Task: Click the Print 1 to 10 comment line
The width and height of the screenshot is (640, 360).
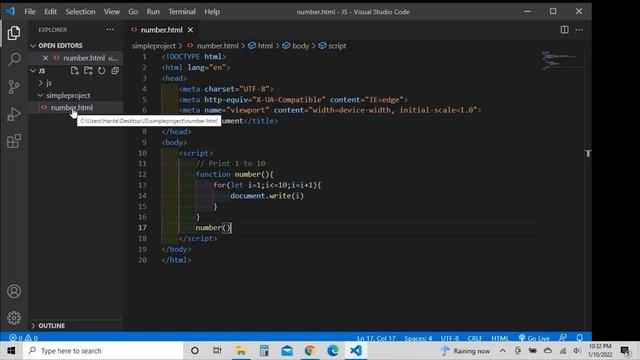Action: tap(231, 164)
